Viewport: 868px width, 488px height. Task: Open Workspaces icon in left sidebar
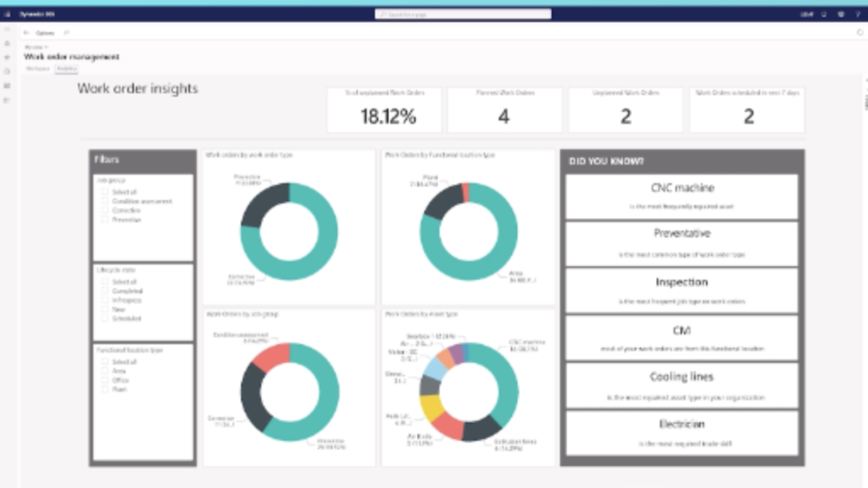click(8, 86)
